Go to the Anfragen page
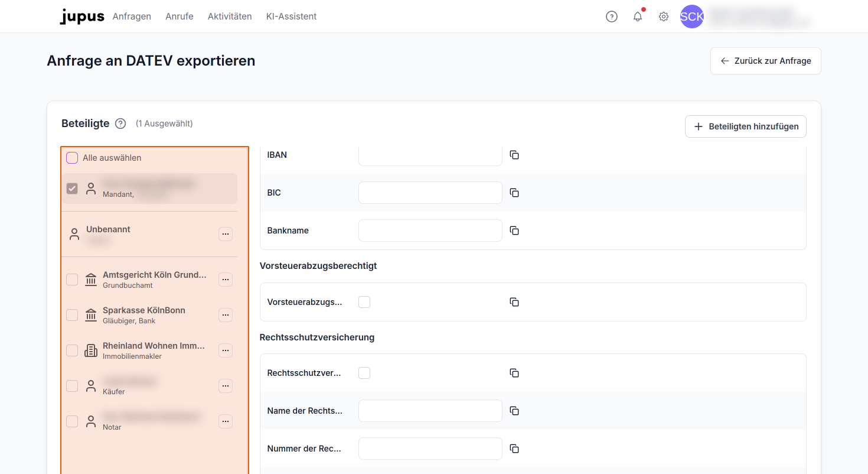This screenshot has height=474, width=868. [x=132, y=17]
